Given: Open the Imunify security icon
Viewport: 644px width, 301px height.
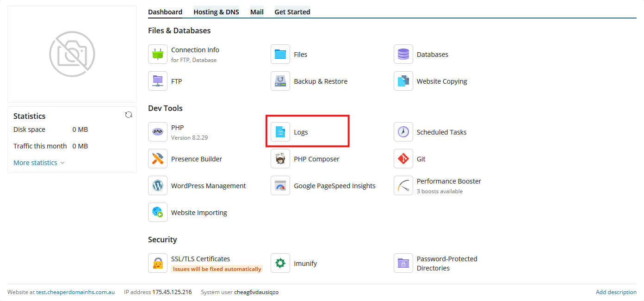Looking at the screenshot, I should (x=280, y=264).
